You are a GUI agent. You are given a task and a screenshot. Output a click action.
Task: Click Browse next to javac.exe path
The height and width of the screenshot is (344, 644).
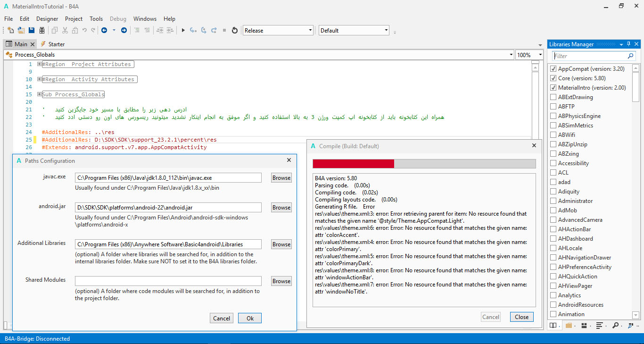tap(281, 178)
